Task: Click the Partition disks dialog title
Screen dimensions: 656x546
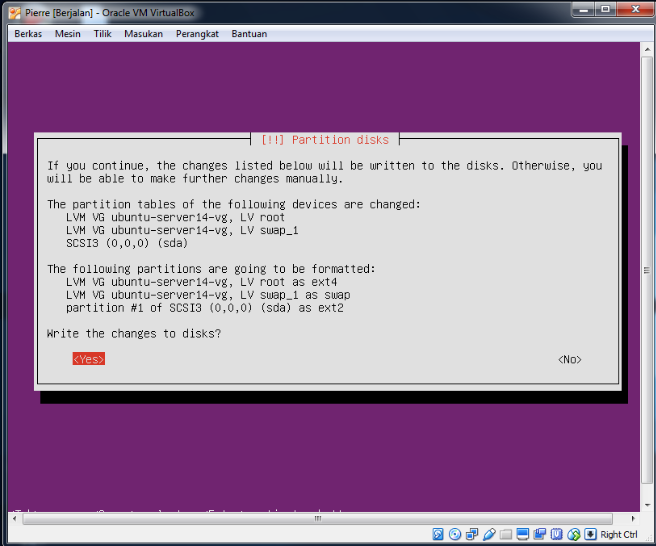Action: (x=325, y=140)
